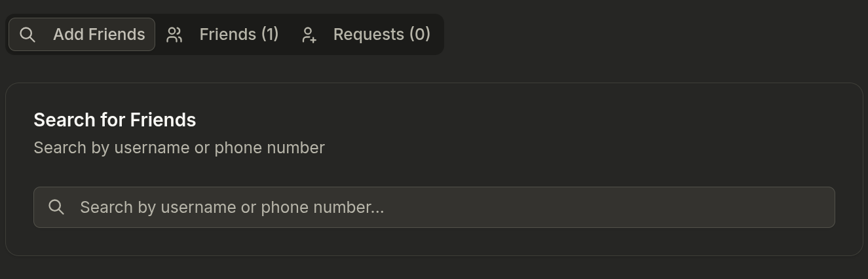This screenshot has width=868, height=279.
Task: Click the "Search for Friends" heading
Action: pos(115,120)
